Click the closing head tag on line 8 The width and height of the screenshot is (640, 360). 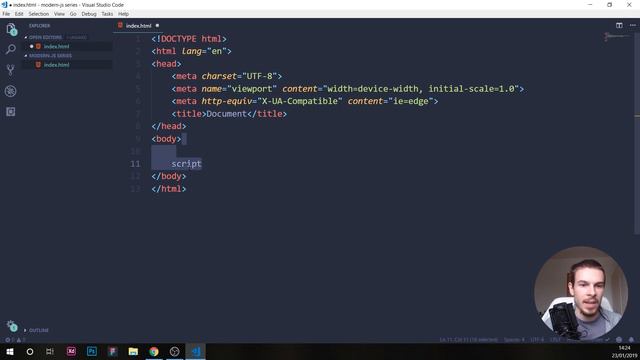click(169, 126)
